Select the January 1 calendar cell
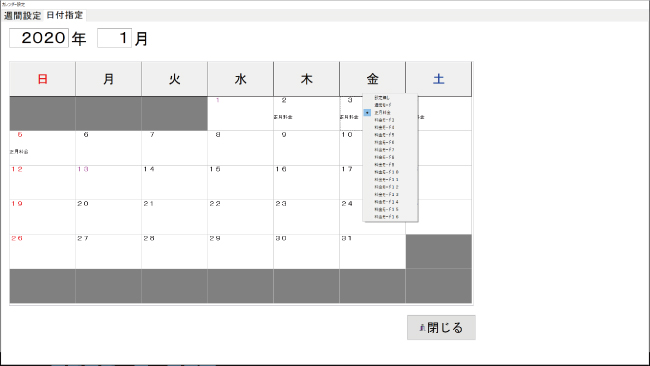The height and width of the screenshot is (366, 650). (240, 114)
